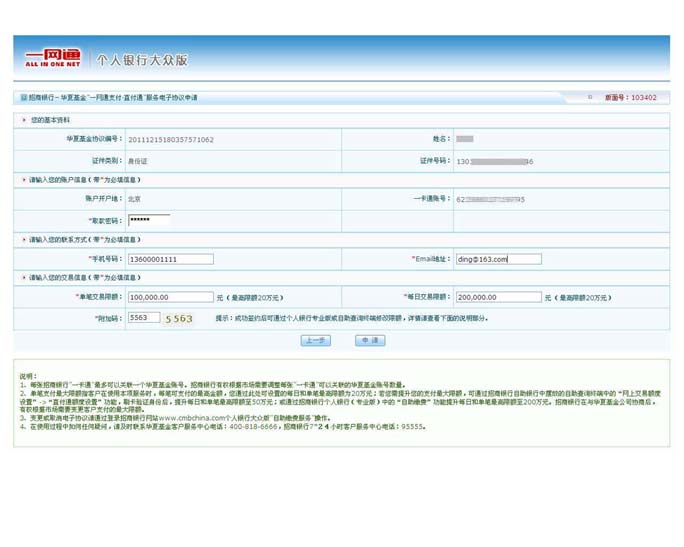684x547 pixels.
Task: Click the agreement number 20111215180357571062
Action: (171, 140)
